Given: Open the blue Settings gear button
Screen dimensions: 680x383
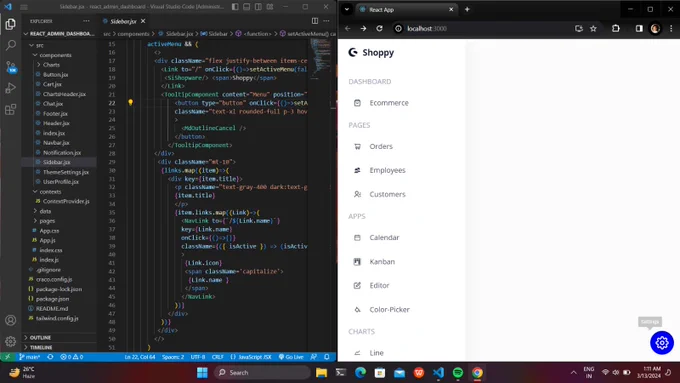Looking at the screenshot, I should [x=662, y=343].
